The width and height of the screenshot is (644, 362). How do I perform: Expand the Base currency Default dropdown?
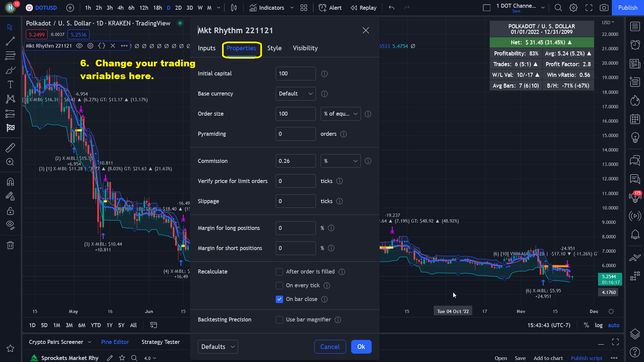point(296,94)
